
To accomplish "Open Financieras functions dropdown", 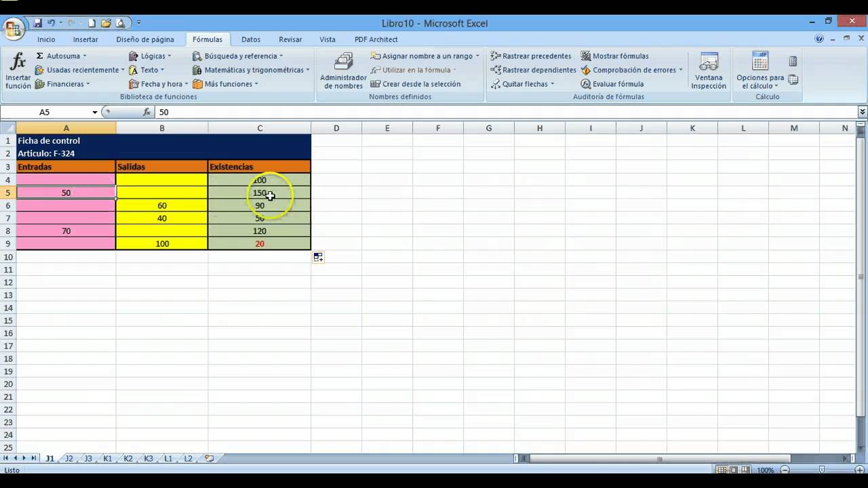I will [x=88, y=84].
